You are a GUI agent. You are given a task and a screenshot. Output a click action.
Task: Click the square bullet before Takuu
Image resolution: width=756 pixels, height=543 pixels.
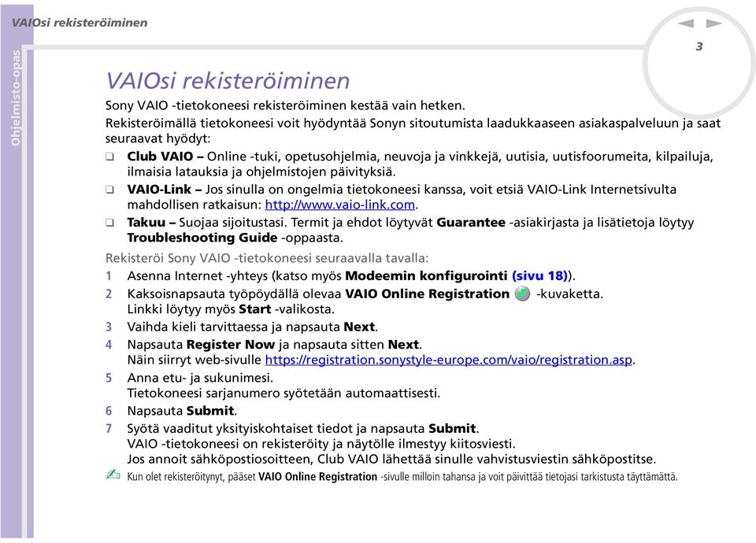coord(110,223)
